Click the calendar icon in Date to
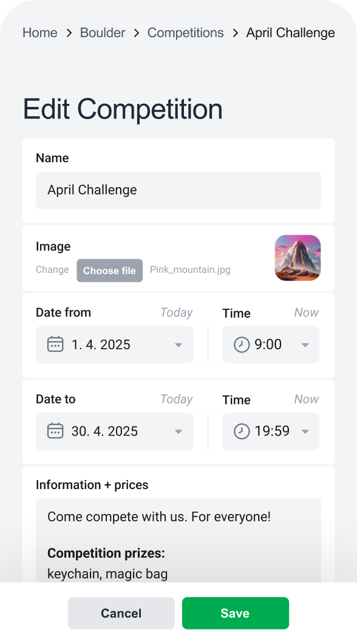This screenshot has width=357, height=644. [55, 431]
